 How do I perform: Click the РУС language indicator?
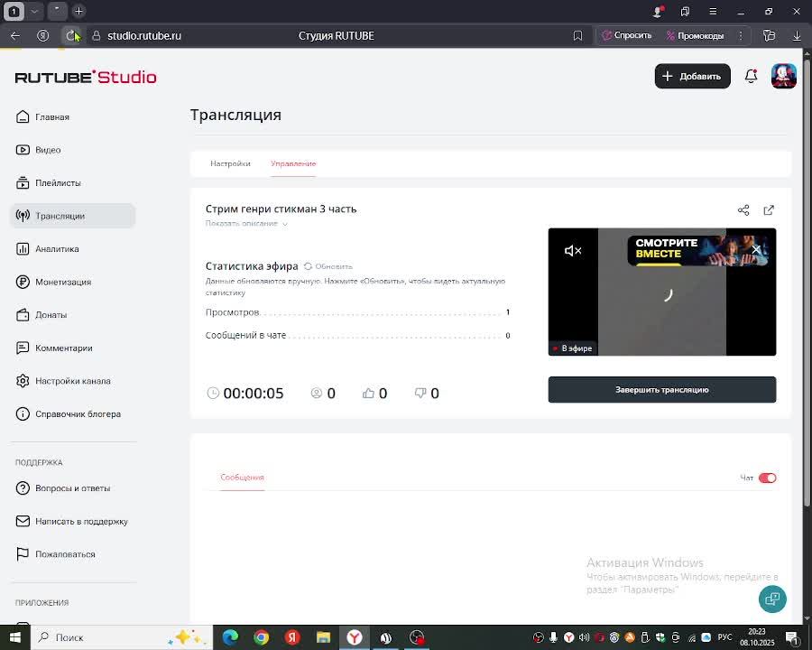point(724,637)
